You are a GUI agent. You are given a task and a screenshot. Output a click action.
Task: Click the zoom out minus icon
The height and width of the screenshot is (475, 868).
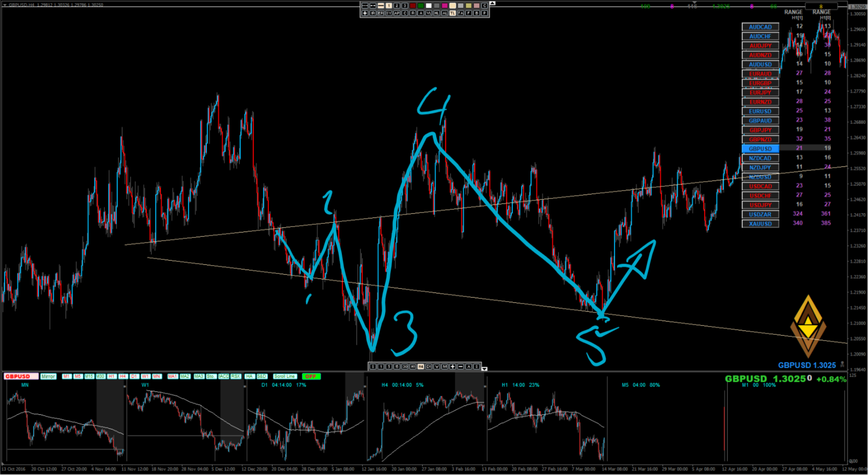click(460, 367)
